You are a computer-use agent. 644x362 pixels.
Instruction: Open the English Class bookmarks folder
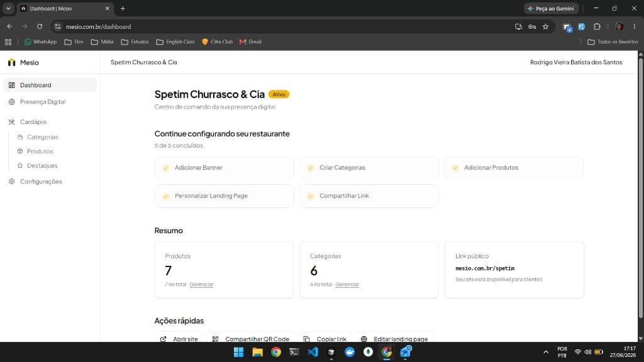point(175,42)
